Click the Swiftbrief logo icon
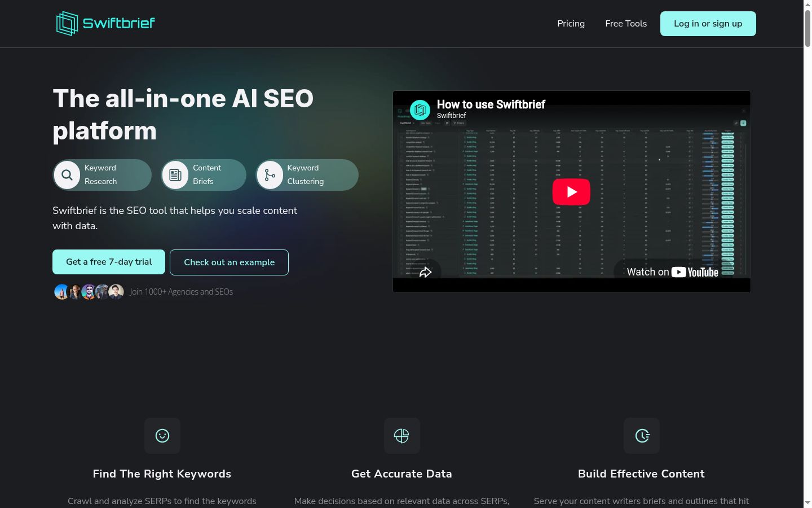This screenshot has height=508, width=812. 67,24
